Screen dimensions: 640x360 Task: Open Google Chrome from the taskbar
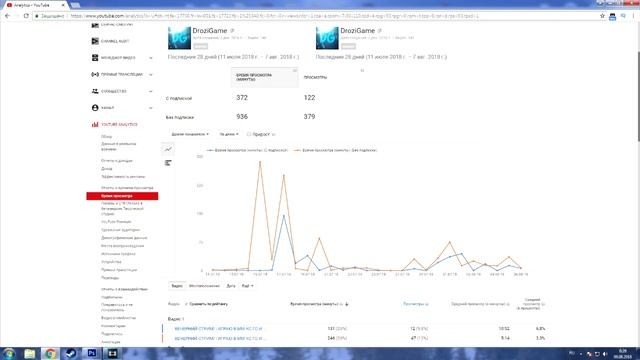pos(50,353)
